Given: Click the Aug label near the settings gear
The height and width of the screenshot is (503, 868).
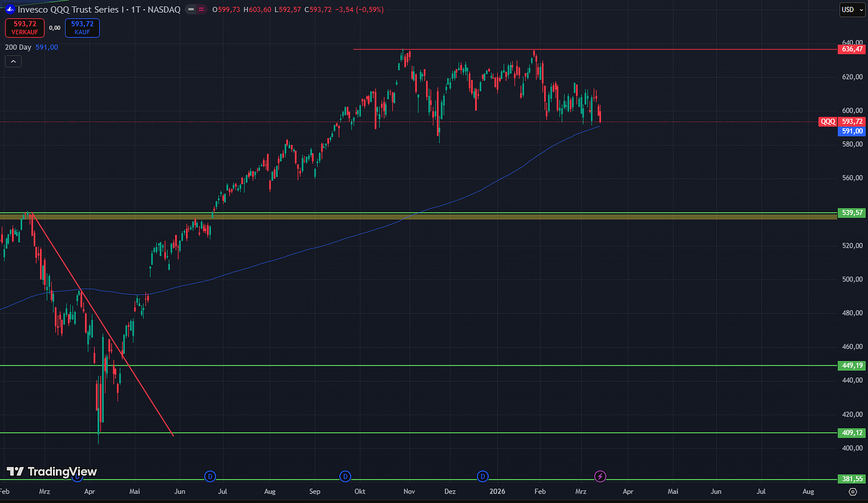Looking at the screenshot, I should (808, 492).
